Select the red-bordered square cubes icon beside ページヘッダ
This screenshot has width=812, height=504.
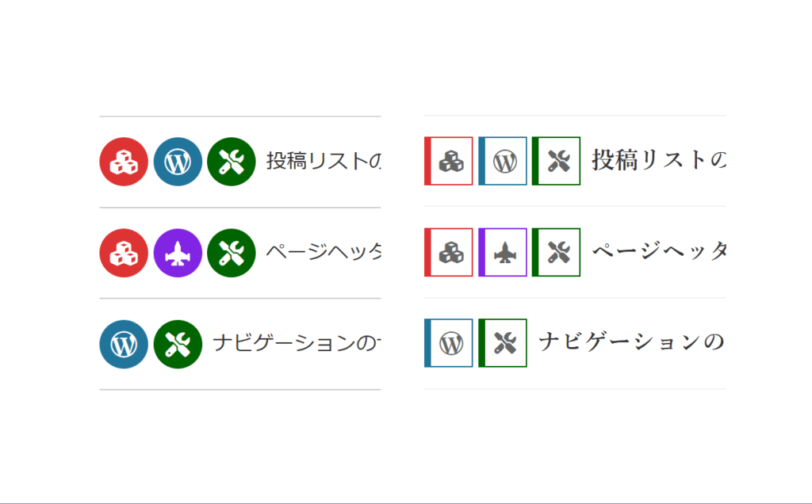coord(450,252)
